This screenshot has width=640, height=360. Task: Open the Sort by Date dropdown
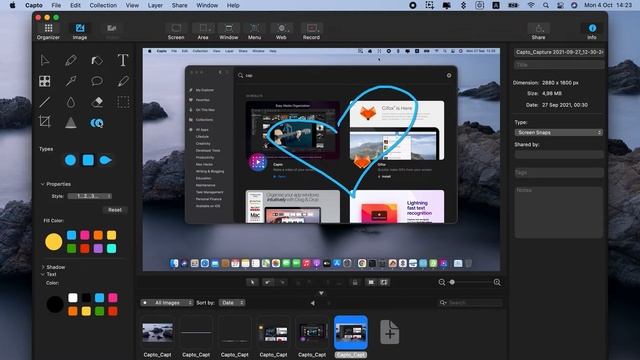click(232, 303)
